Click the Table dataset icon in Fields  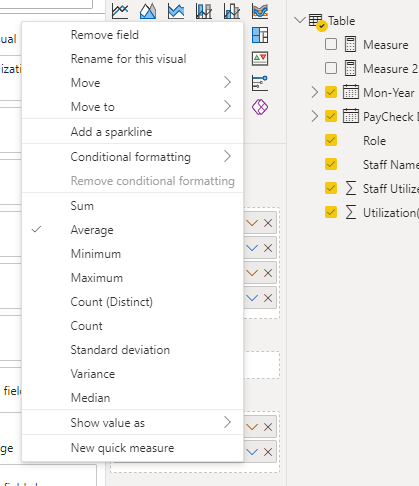pyautogui.click(x=316, y=21)
